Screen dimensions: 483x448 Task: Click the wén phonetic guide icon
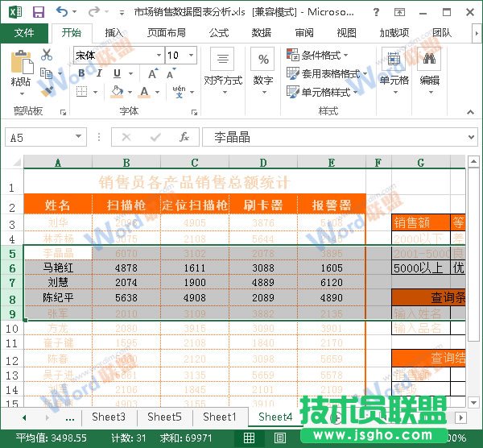(179, 92)
